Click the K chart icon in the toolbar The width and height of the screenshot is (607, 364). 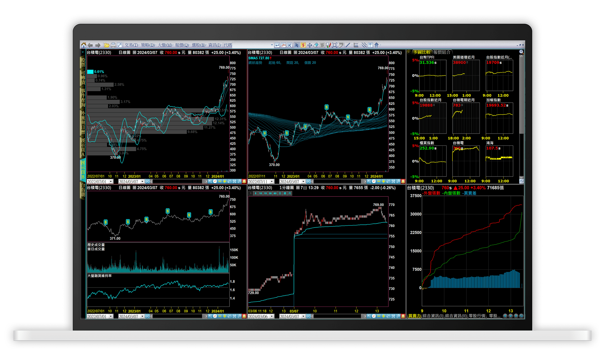290,45
